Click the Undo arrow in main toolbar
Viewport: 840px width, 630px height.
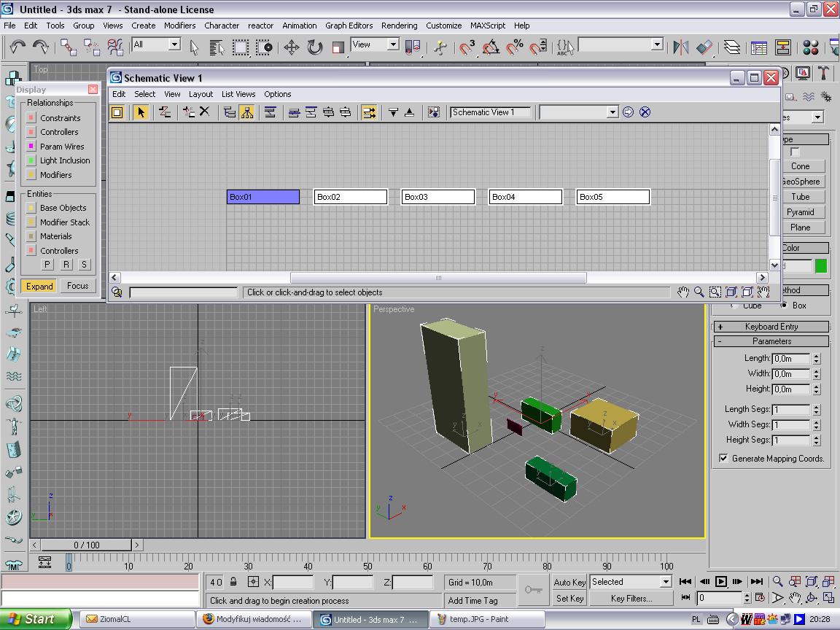point(17,47)
